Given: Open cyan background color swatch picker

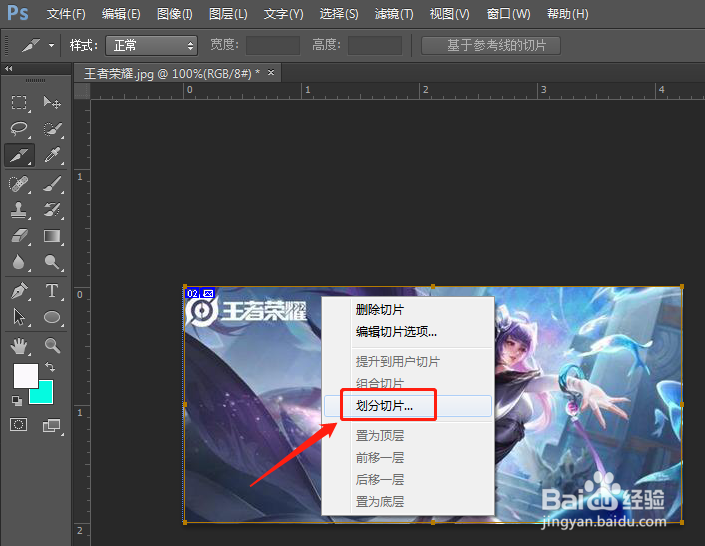Looking at the screenshot, I should pos(45,395).
